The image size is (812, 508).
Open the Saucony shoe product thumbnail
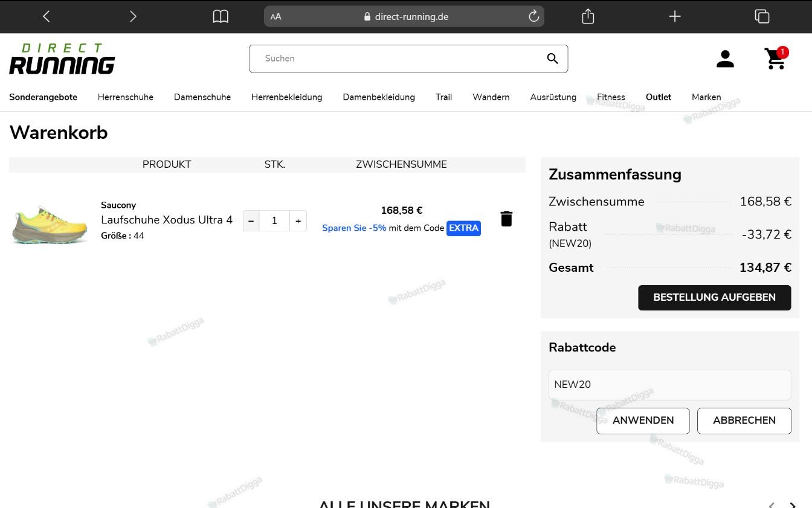[x=50, y=224]
